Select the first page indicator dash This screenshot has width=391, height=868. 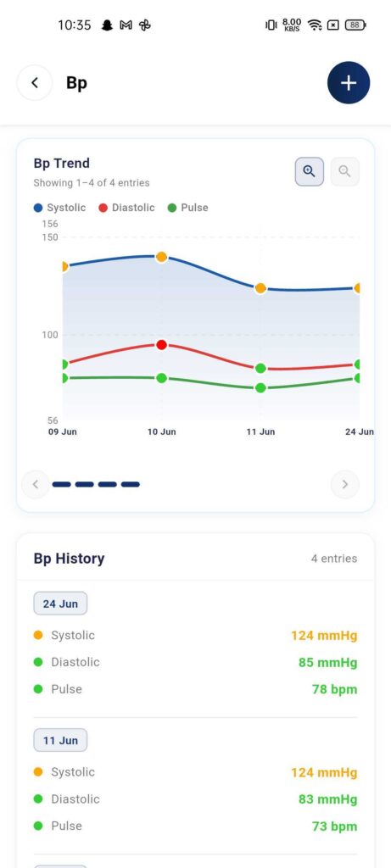(61, 484)
